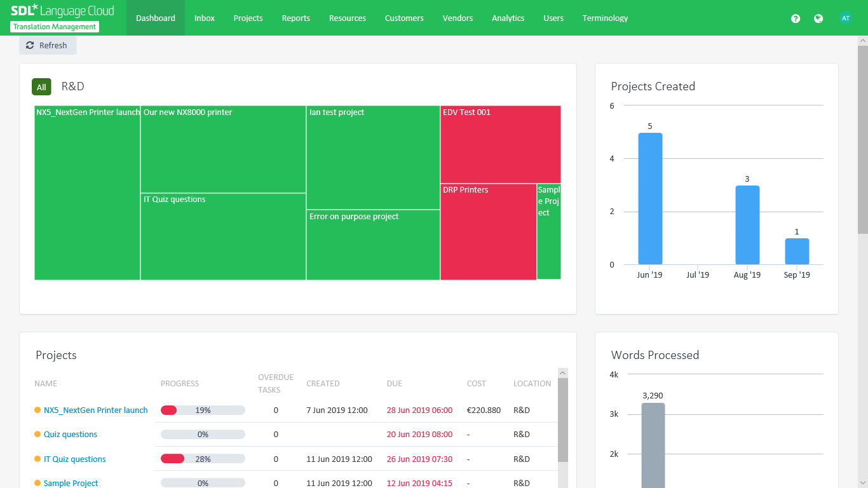
Task: Switch treemap filter to R&D
Action: coord(72,86)
